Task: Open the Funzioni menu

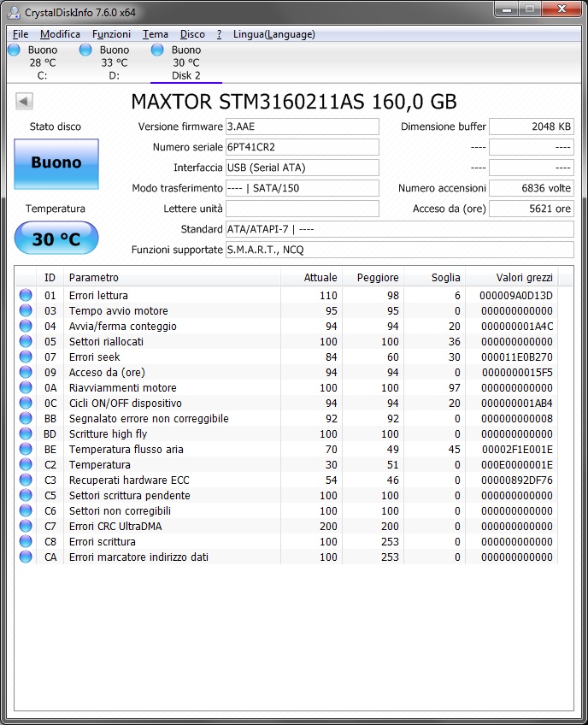Action: pos(111,34)
